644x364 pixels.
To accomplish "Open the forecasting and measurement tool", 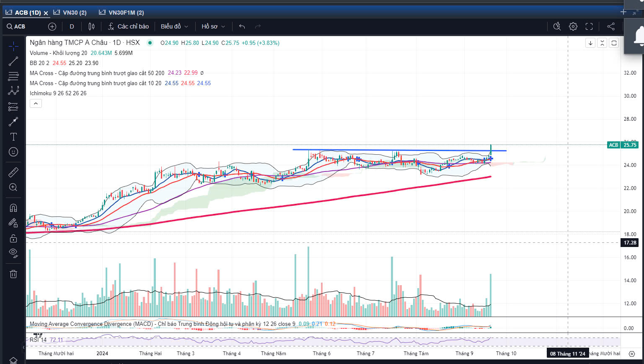I will click(13, 107).
